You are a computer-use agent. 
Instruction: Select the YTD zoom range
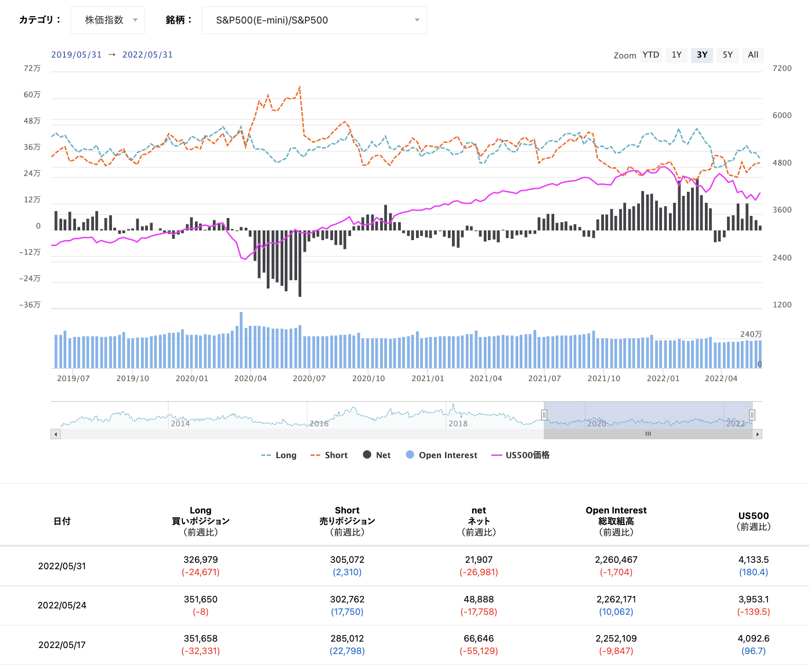651,55
